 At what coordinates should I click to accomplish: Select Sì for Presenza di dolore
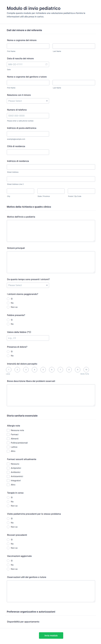pyautogui.click(x=8, y=351)
